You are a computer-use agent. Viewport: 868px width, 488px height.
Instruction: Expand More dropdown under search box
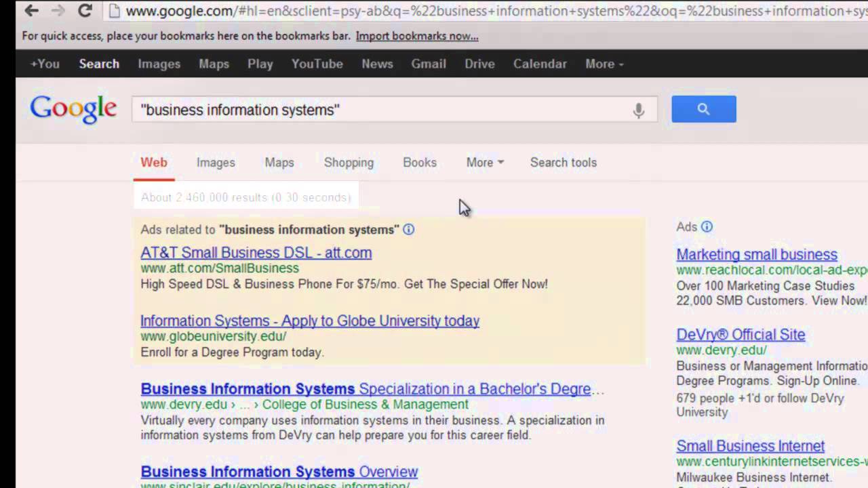click(x=485, y=163)
